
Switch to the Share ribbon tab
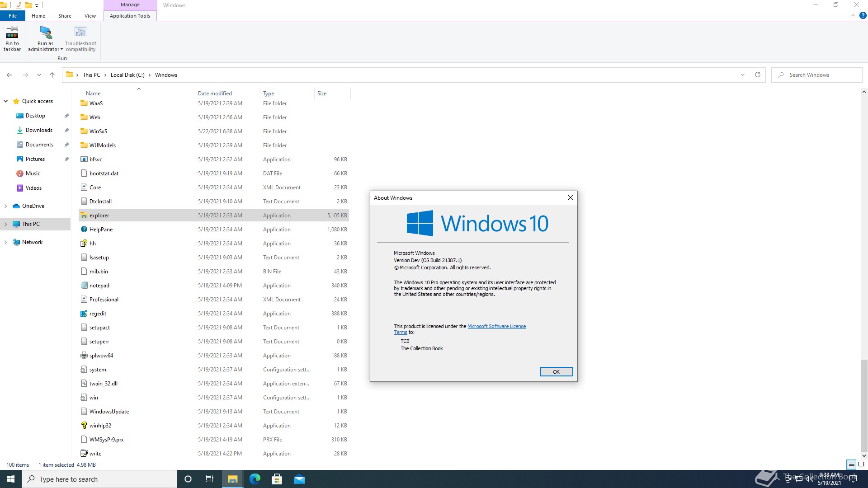(x=65, y=16)
